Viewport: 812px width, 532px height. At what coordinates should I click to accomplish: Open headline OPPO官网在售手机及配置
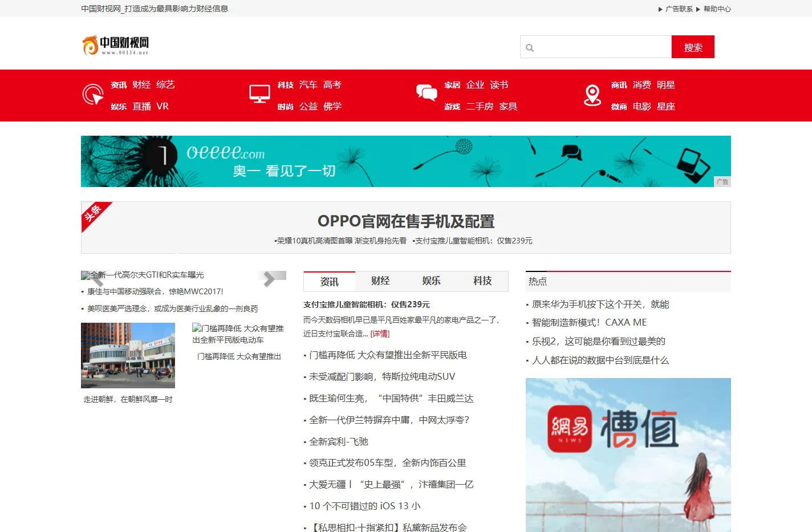tap(406, 221)
